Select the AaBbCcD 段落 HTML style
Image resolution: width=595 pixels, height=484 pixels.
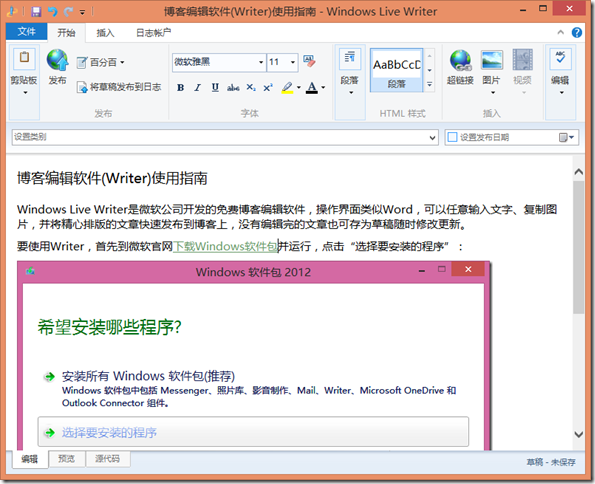tap(396, 71)
